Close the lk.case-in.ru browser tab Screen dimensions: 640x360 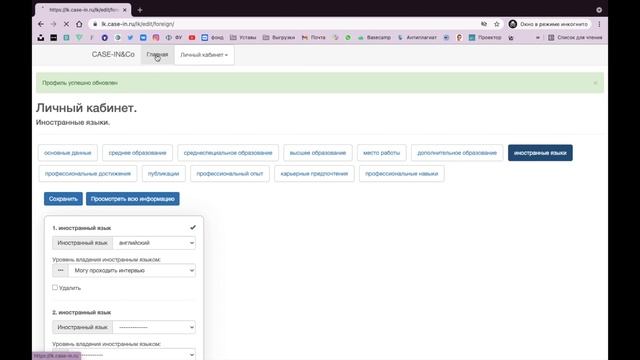[x=125, y=10]
